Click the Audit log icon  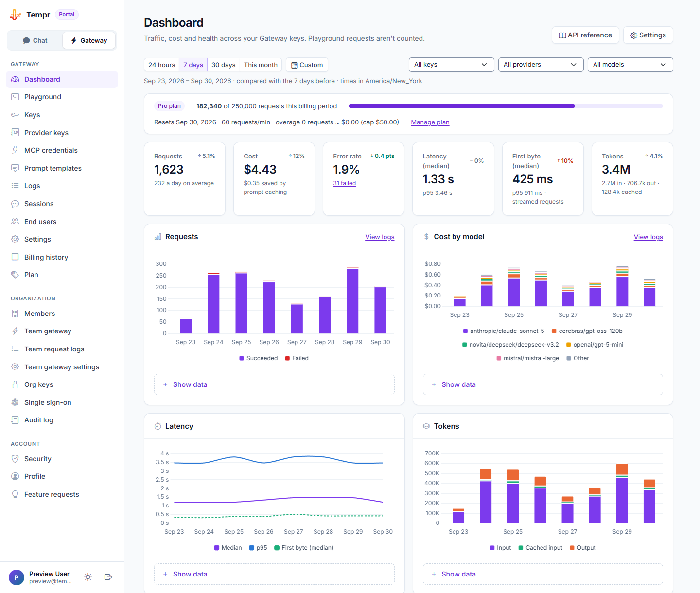coord(15,420)
